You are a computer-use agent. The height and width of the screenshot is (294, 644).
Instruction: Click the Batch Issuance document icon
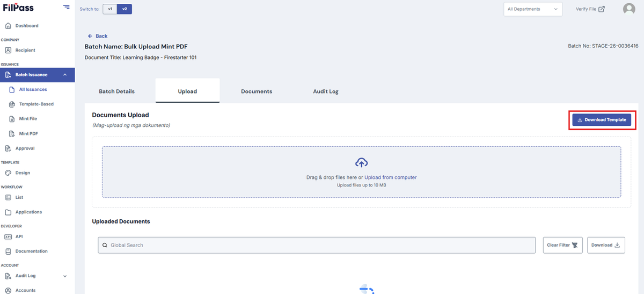coord(8,75)
